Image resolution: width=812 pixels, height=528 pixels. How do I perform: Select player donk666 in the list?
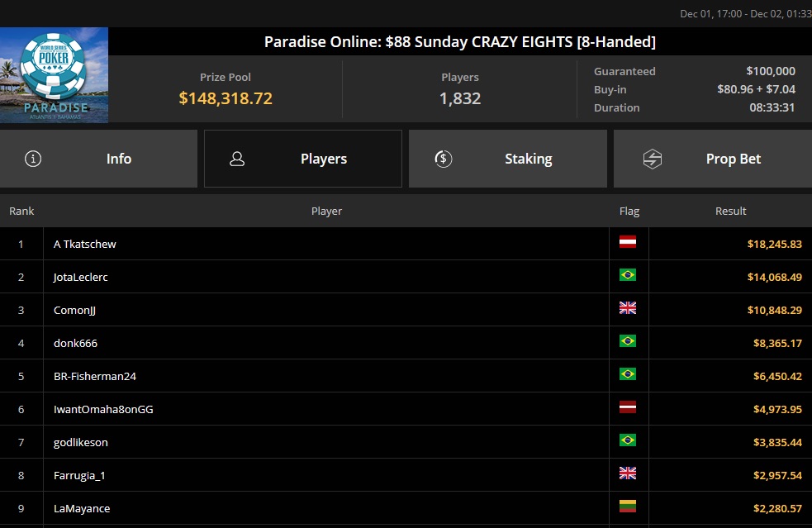point(75,343)
